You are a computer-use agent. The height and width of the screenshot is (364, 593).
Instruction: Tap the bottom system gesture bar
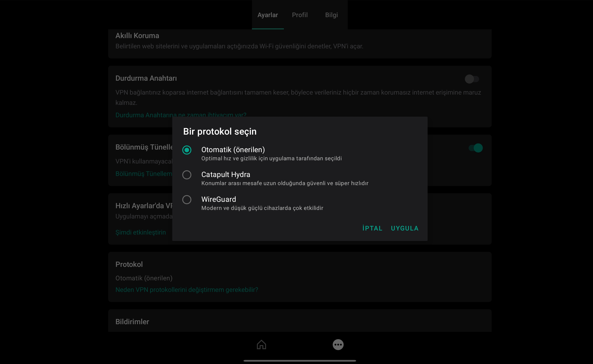pos(299,361)
